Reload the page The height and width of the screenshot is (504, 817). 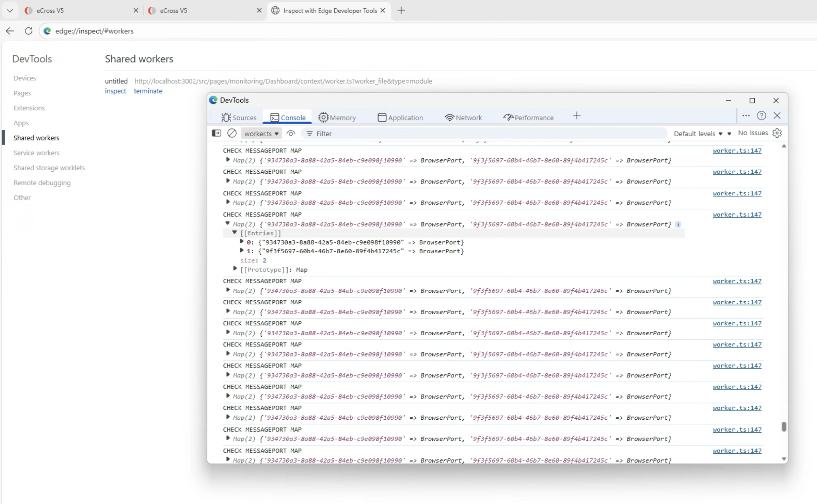[x=28, y=31]
